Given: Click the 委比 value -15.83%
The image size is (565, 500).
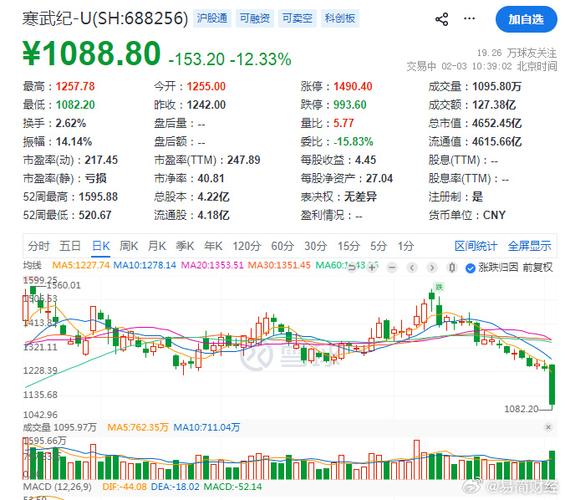Looking at the screenshot, I should pyautogui.click(x=353, y=142).
